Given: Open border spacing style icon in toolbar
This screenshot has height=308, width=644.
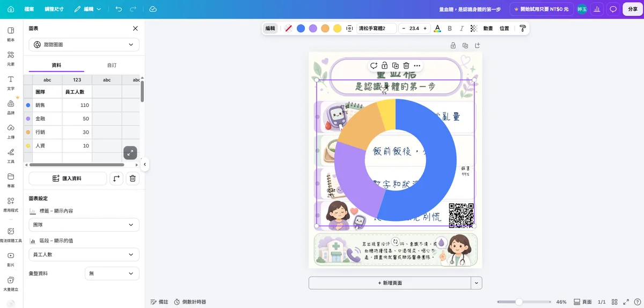Looking at the screenshot, I should [x=349, y=28].
